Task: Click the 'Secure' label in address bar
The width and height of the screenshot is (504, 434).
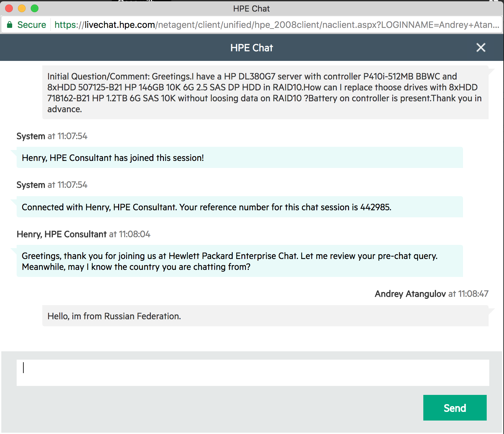Action: pos(32,25)
